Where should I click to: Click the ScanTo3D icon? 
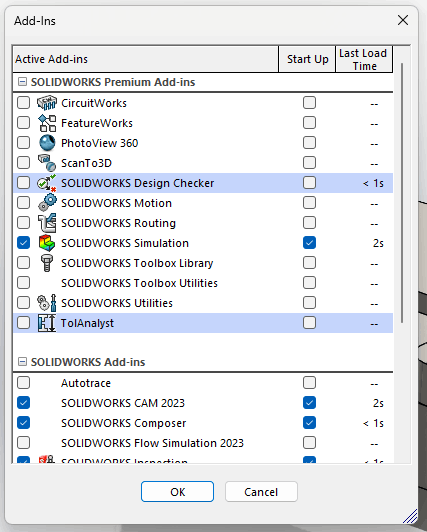pyautogui.click(x=47, y=163)
